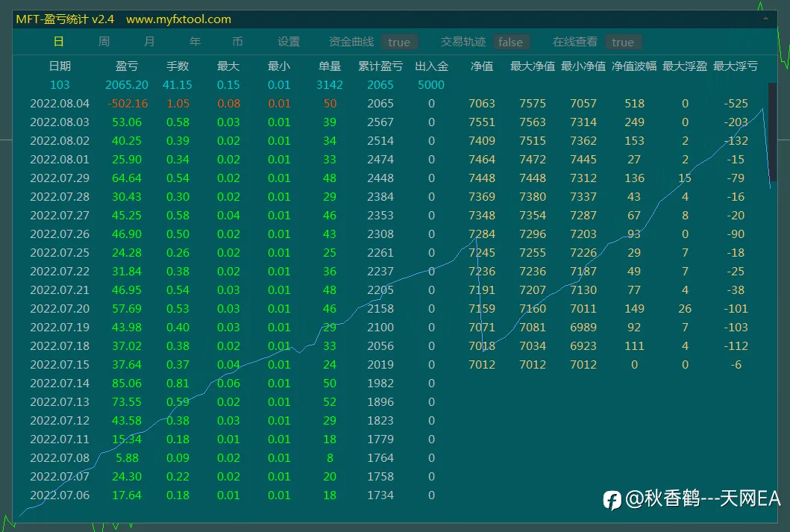Click the lots value 1.05
Screen dimensions: 790x532
[x=178, y=103]
